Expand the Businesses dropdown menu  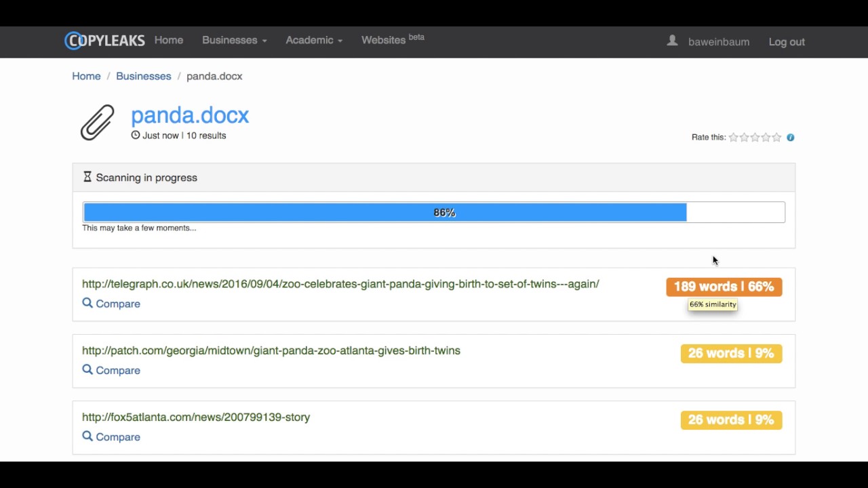[x=234, y=40]
